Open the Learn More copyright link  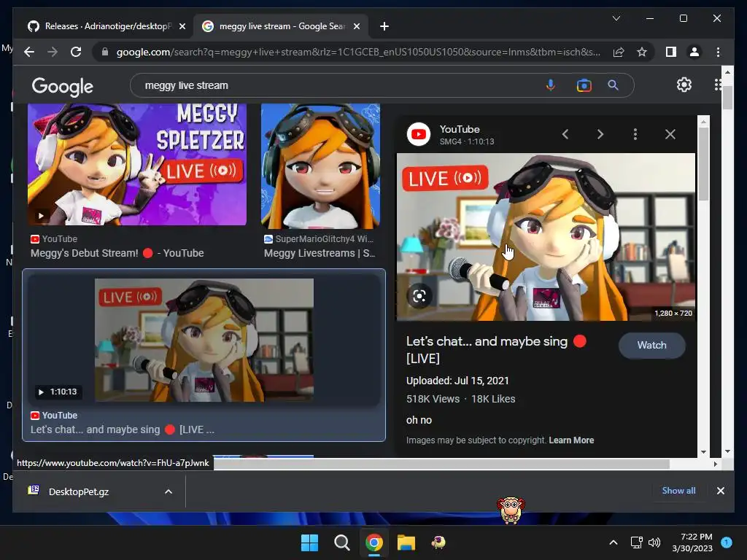[571, 440]
